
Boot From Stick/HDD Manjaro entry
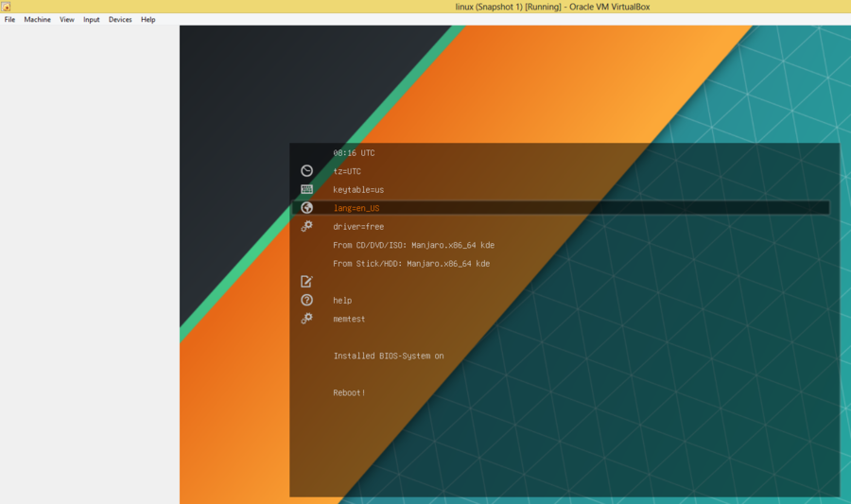pos(411,264)
